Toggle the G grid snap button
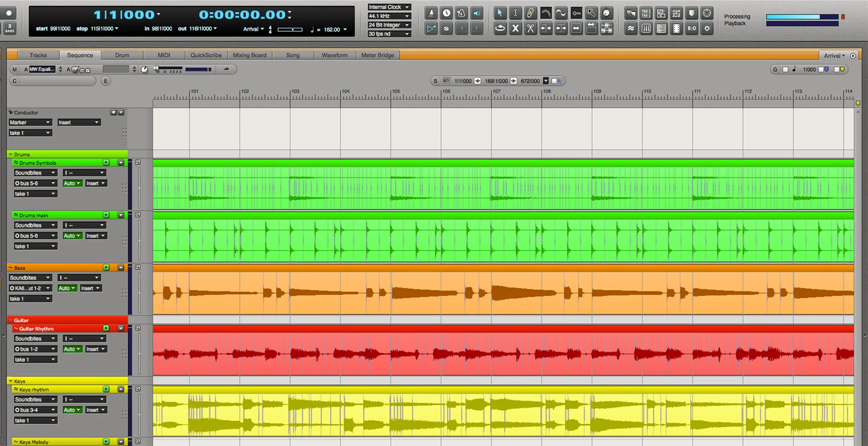Viewport: 868px width, 446px height. click(x=775, y=69)
